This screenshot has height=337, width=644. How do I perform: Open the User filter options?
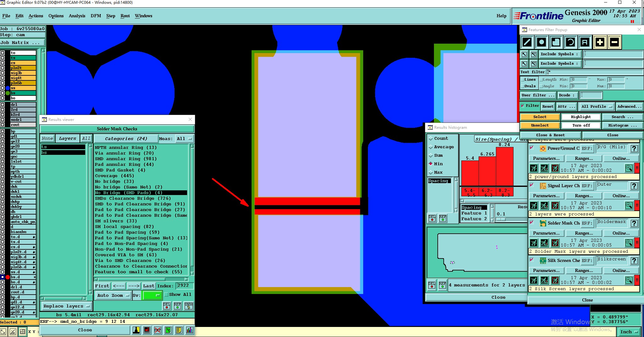point(538,95)
